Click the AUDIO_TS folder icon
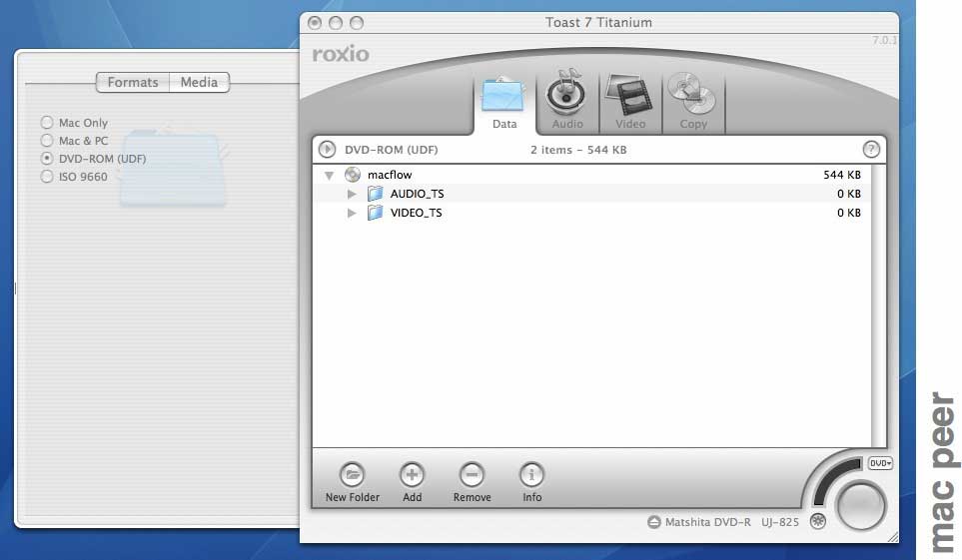This screenshot has width=962, height=560. [375, 194]
